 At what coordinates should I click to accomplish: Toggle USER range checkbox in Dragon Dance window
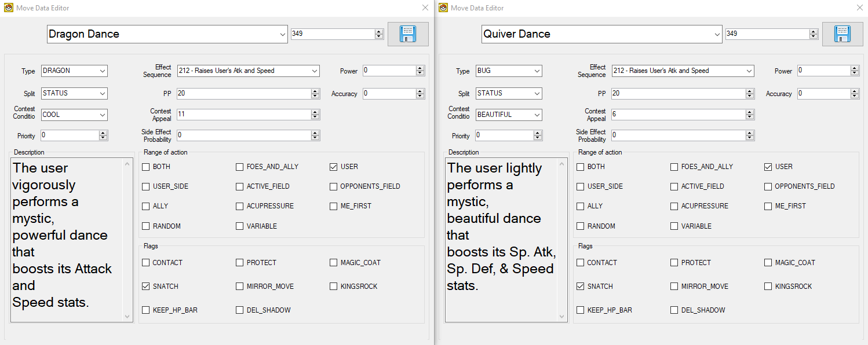click(334, 167)
